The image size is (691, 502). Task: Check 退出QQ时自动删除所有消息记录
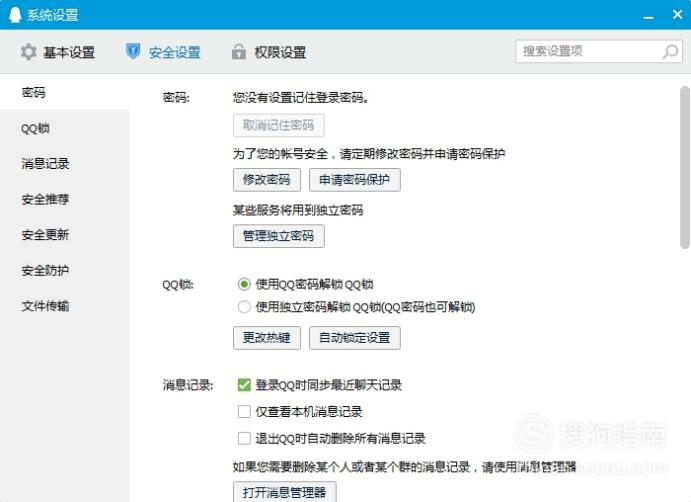[x=244, y=439]
